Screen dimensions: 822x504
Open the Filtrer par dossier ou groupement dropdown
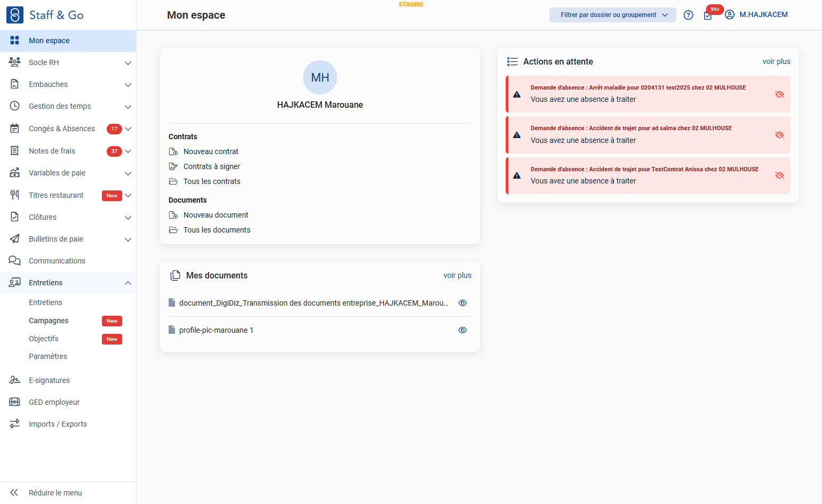click(x=612, y=15)
